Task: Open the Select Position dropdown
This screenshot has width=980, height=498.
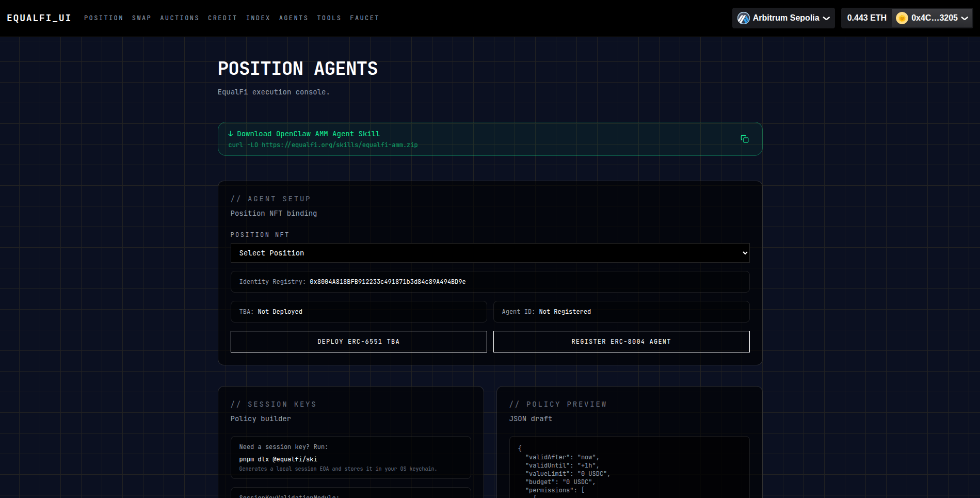Action: (489, 253)
